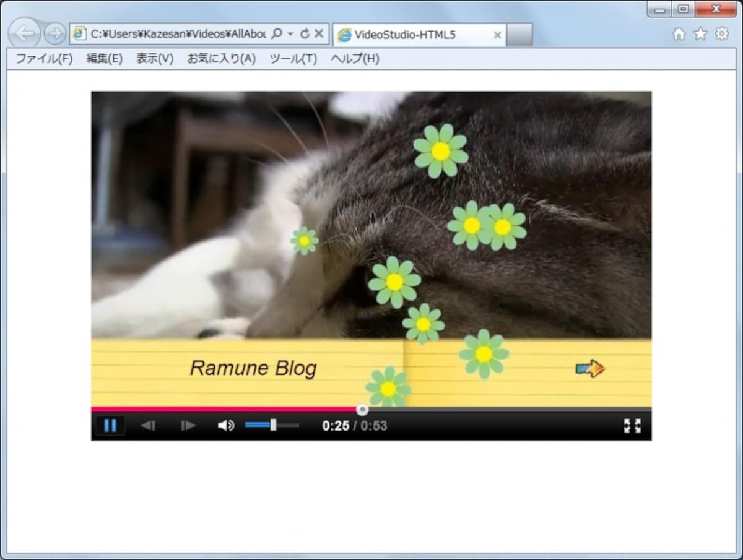Enter fullscreen video mode
Viewport: 743px width, 560px height.
(632, 426)
